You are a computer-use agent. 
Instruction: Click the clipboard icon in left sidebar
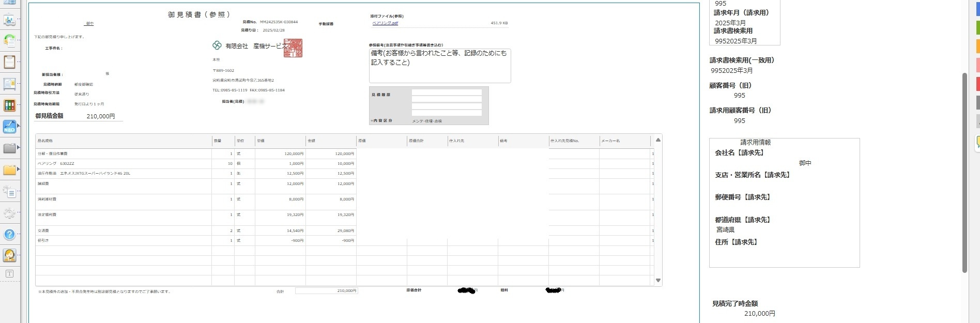click(9, 62)
